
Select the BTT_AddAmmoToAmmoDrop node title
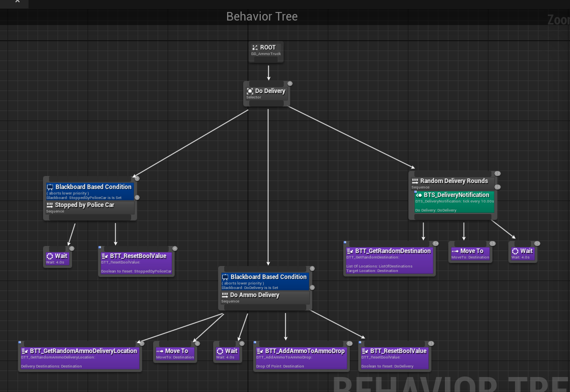pyautogui.click(x=305, y=351)
